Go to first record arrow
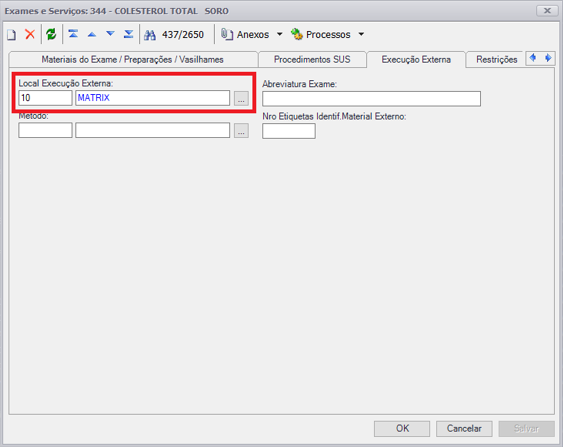Image resolution: width=563 pixels, height=447 pixels. point(73,34)
